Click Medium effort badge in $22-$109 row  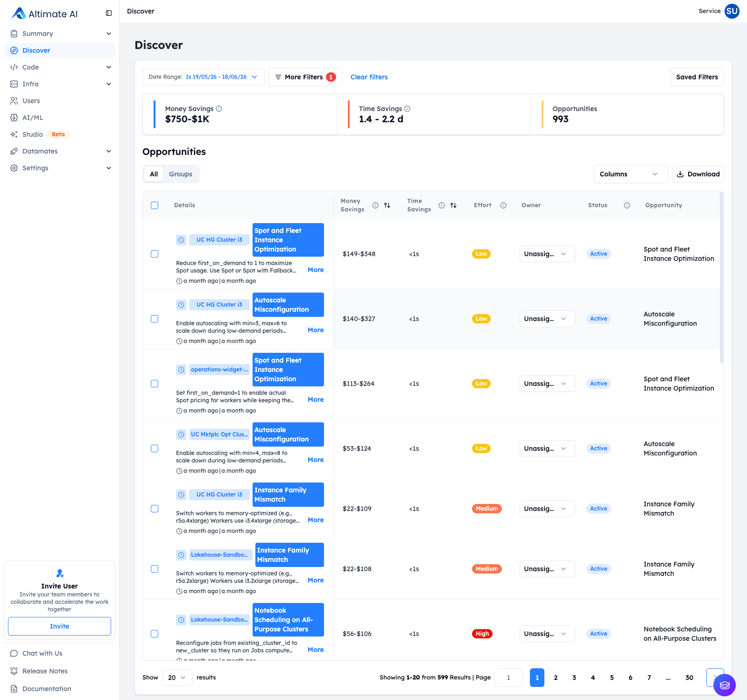tap(487, 509)
